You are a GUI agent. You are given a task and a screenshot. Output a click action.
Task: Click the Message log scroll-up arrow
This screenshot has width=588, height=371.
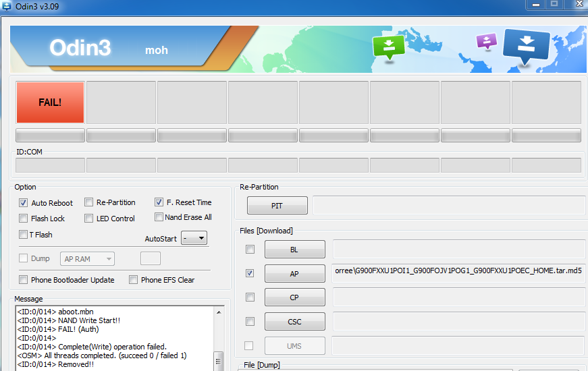click(x=219, y=312)
